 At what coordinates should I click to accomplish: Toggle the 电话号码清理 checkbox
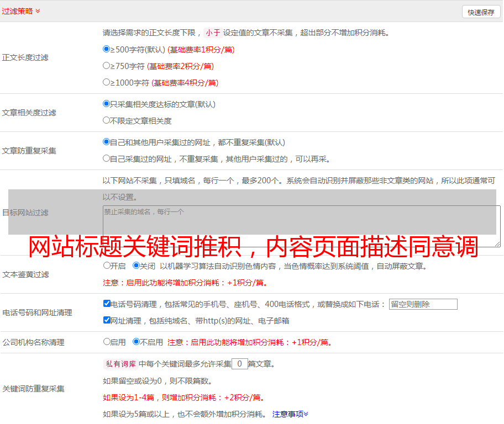[107, 304]
